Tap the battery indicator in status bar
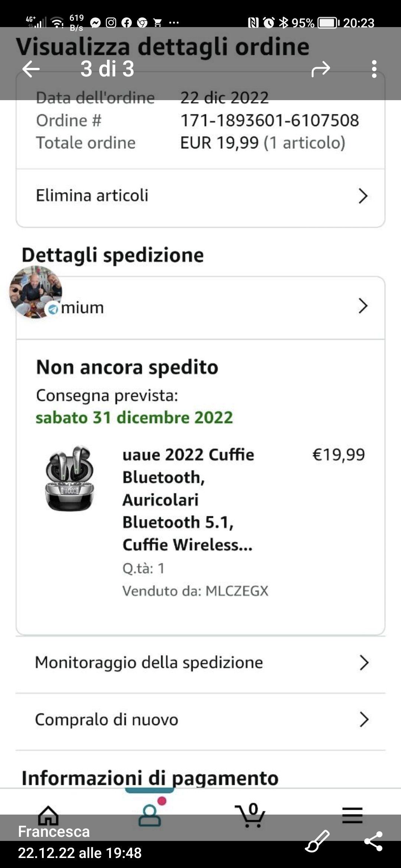The image size is (401, 868). click(x=328, y=23)
